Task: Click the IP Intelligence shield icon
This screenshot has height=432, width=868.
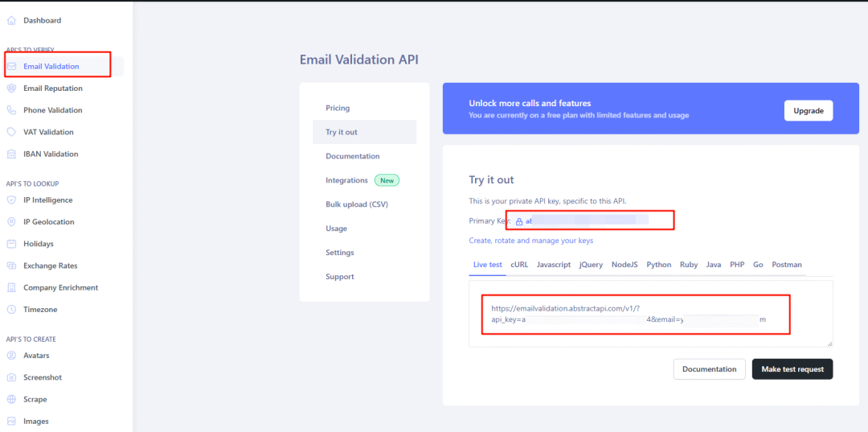Action: point(11,200)
